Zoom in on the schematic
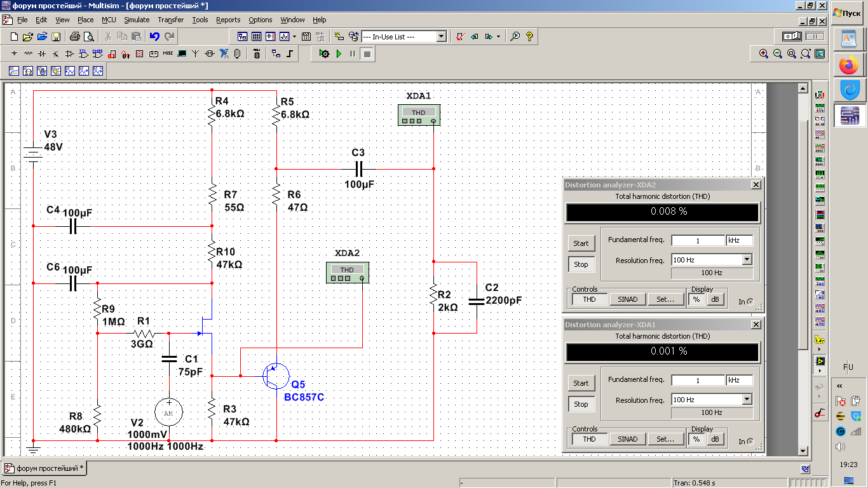 click(x=764, y=53)
